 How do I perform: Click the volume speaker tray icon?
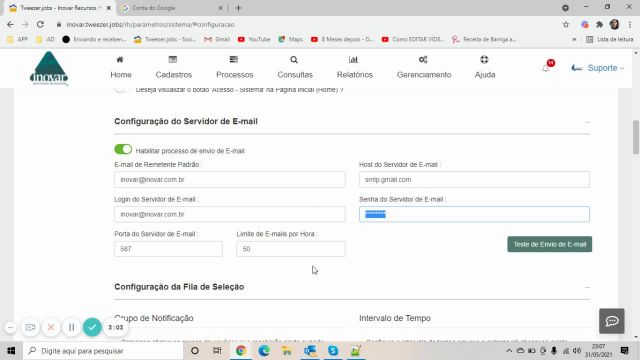pyautogui.click(x=577, y=351)
